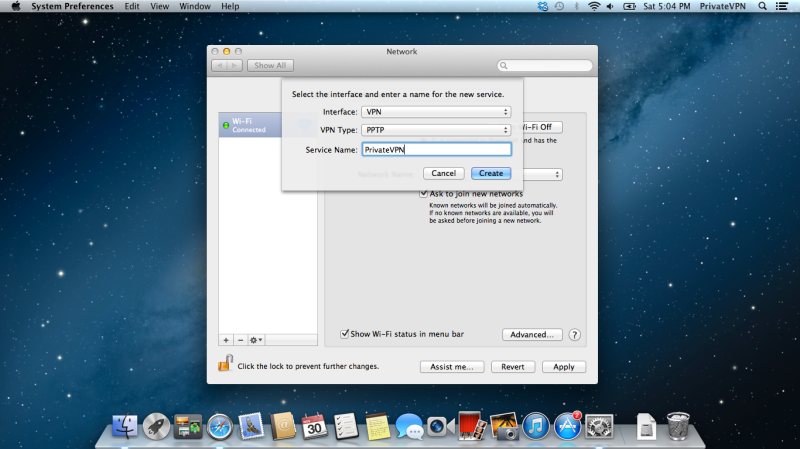This screenshot has width=800, height=449.
Task: Open the Window menu
Action: 196,6
